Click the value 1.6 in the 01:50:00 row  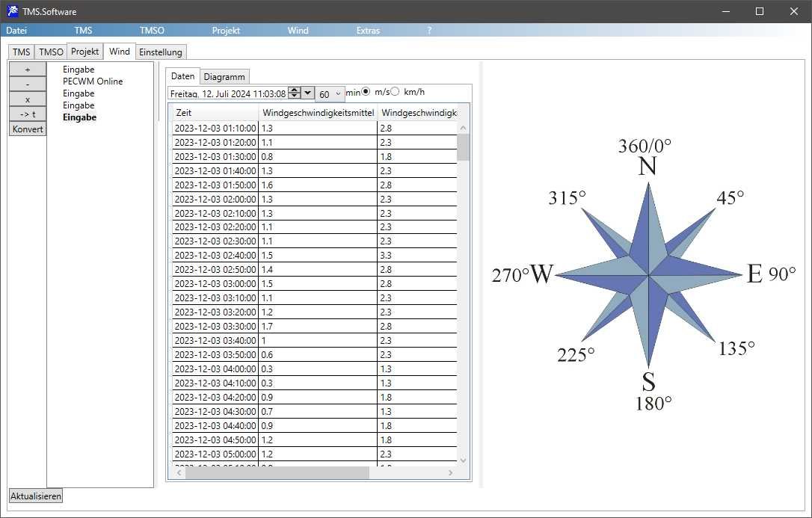pyautogui.click(x=318, y=185)
